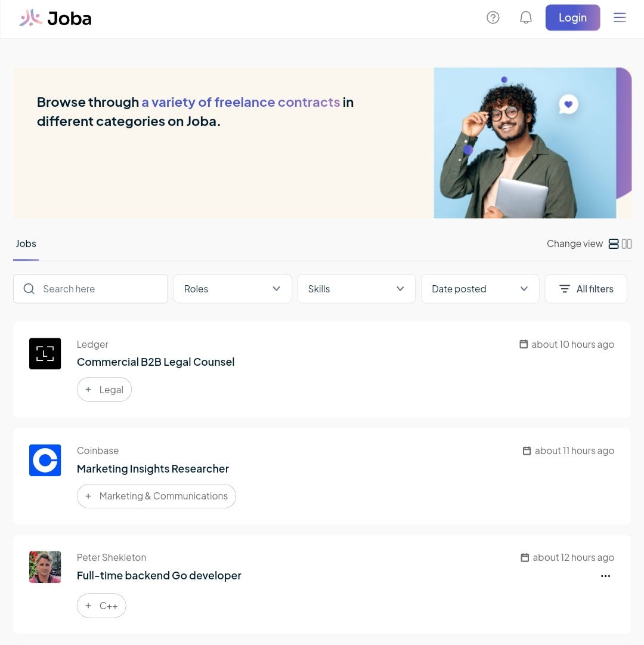Screen dimensions: 644x645
Task: Click the Login button
Action: coord(572,17)
